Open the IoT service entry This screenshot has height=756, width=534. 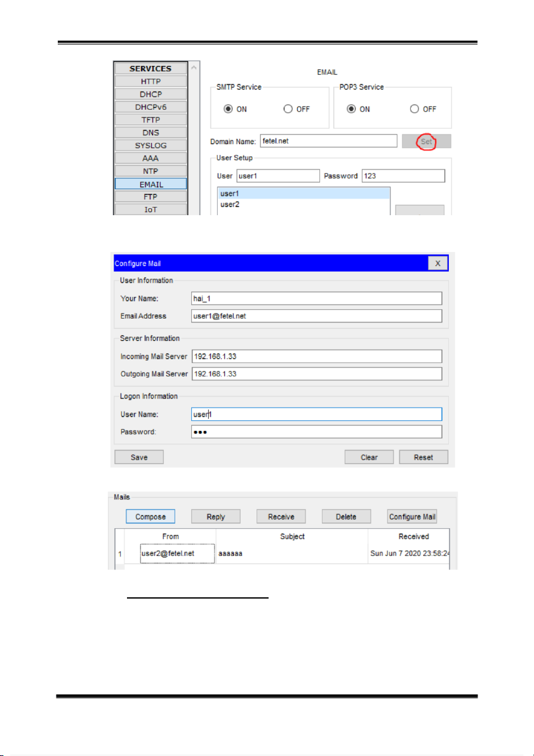pos(150,209)
